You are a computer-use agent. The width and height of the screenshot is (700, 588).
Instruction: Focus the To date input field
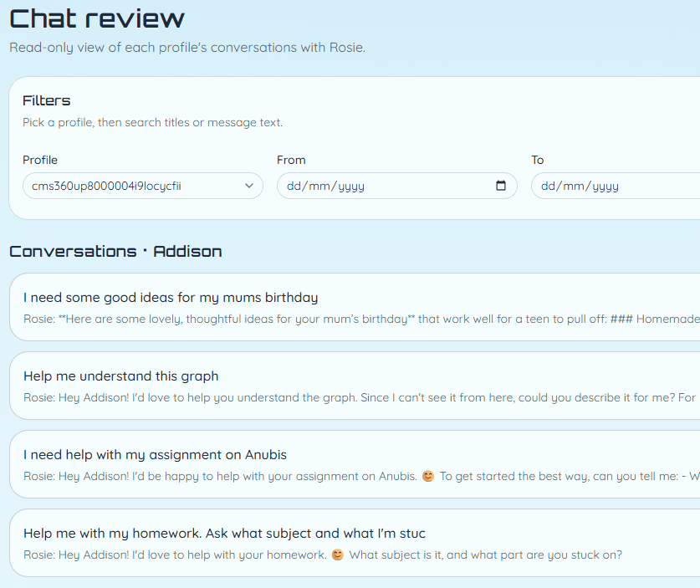[616, 186]
